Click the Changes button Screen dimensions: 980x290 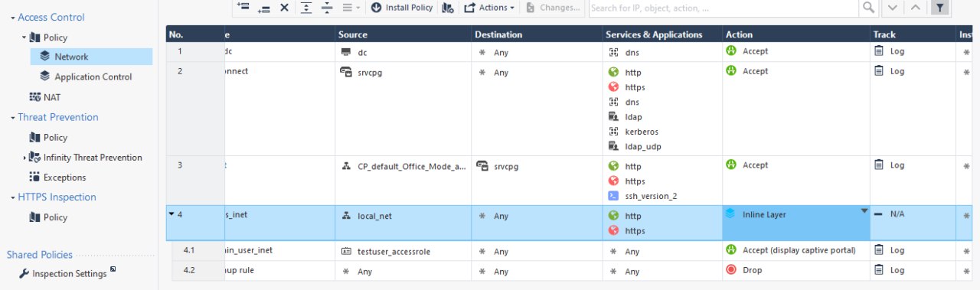[x=553, y=7]
